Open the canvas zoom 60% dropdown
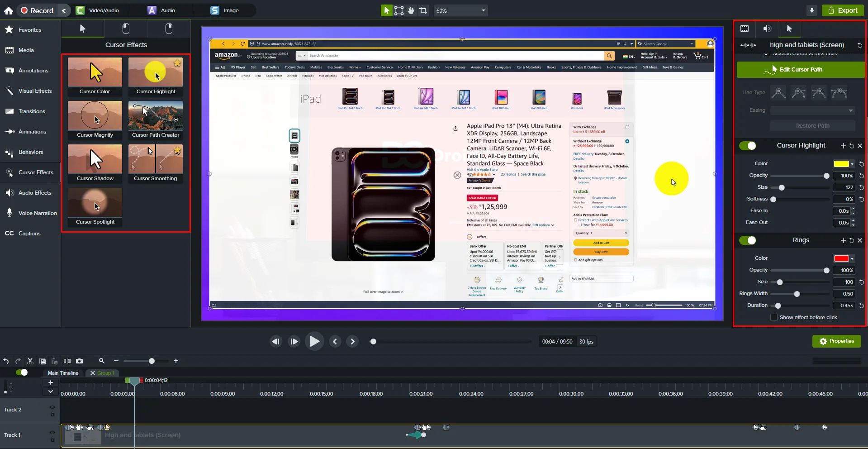Viewport: 868px width, 449px height. click(x=460, y=10)
